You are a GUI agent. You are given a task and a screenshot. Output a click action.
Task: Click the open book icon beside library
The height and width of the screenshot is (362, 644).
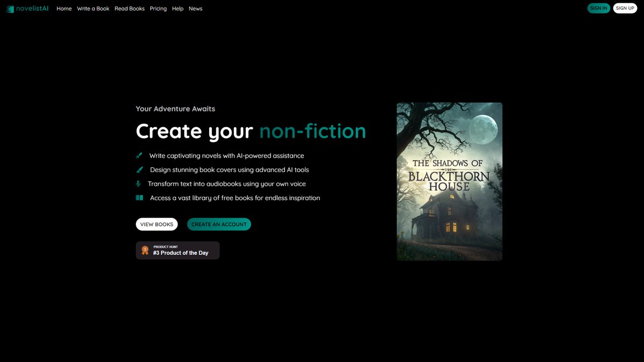pyautogui.click(x=140, y=198)
